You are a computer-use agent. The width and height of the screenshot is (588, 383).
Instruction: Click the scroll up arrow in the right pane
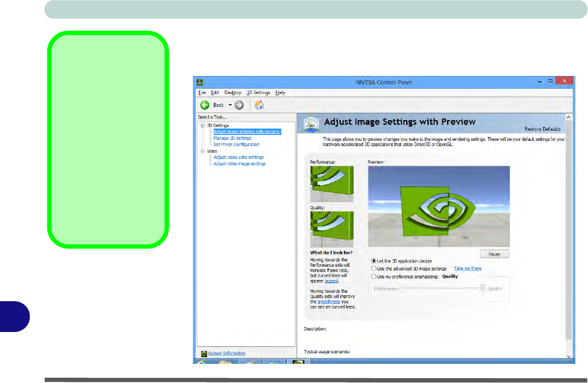click(x=568, y=117)
